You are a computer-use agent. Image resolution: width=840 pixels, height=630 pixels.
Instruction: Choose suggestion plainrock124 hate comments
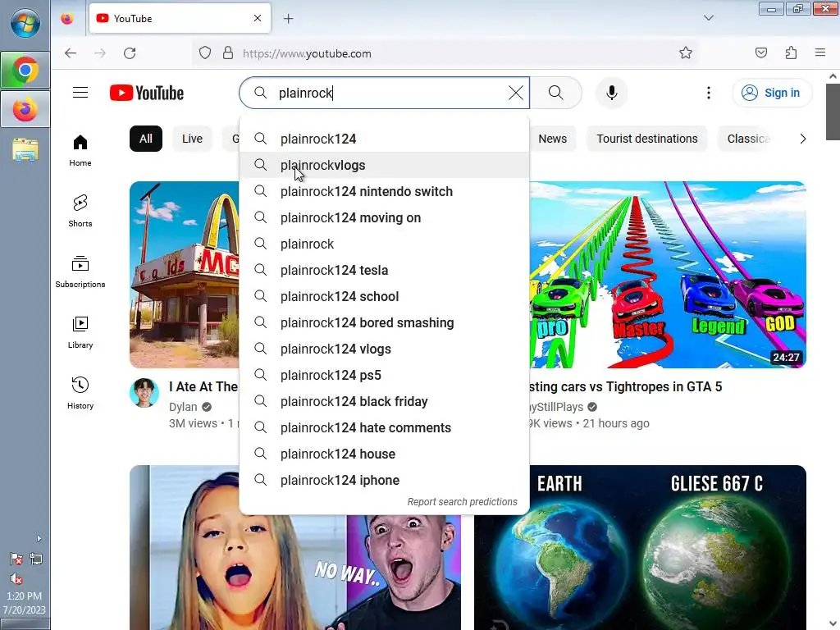pyautogui.click(x=384, y=427)
